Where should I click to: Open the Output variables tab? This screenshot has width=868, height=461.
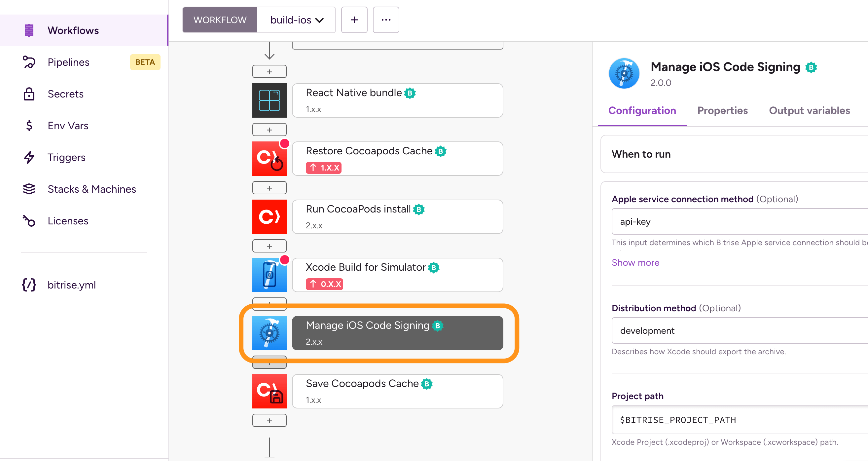tap(809, 110)
